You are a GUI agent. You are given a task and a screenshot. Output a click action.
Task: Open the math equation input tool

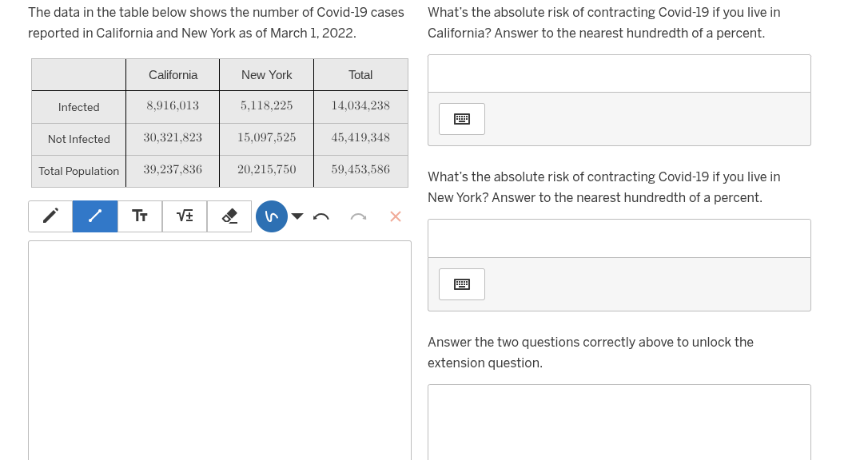tap(184, 216)
